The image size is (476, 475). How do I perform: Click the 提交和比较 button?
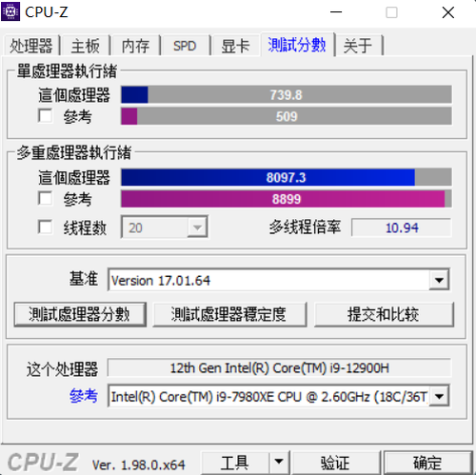(x=384, y=314)
